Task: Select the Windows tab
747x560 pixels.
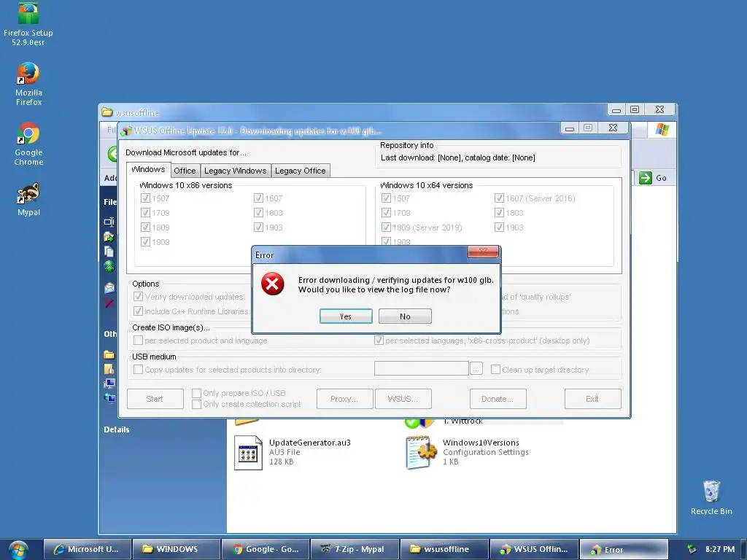Action: 148,169
